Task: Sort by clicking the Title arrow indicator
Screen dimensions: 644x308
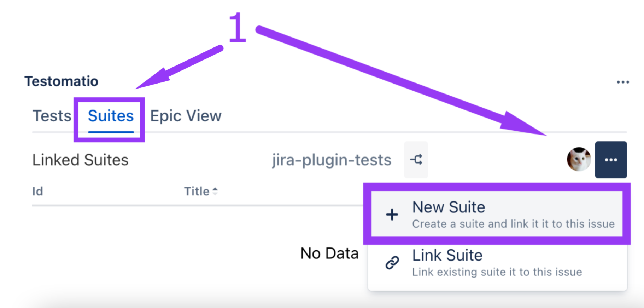Action: click(x=215, y=191)
